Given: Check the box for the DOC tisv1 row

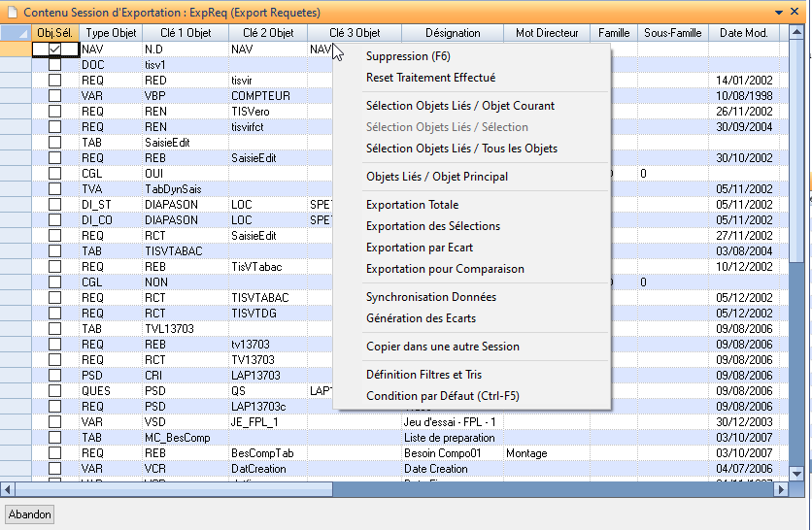Looking at the screenshot, I should (55, 65).
